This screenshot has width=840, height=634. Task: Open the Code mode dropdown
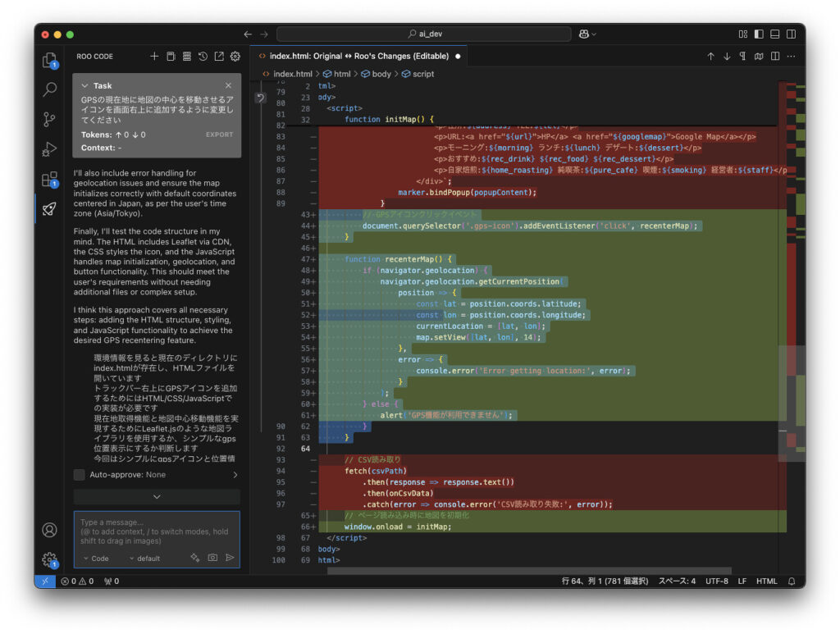click(96, 559)
